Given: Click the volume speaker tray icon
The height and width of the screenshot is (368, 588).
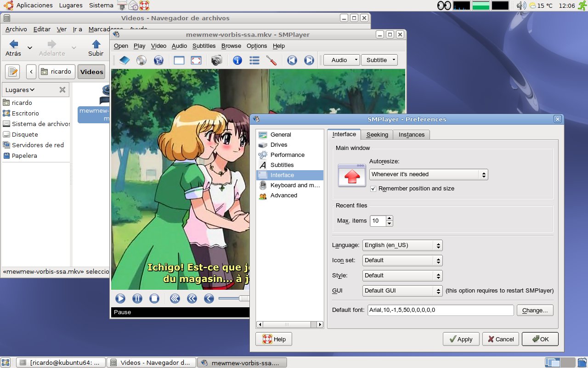Looking at the screenshot, I should point(521,6).
